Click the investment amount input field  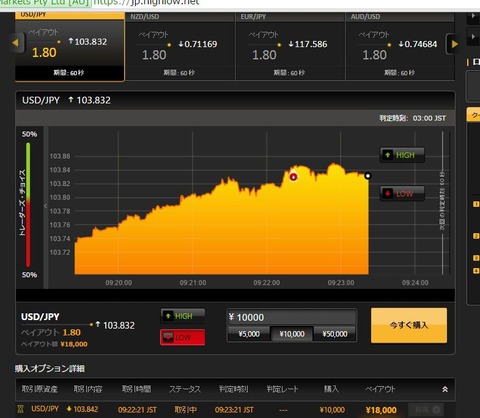point(292,317)
